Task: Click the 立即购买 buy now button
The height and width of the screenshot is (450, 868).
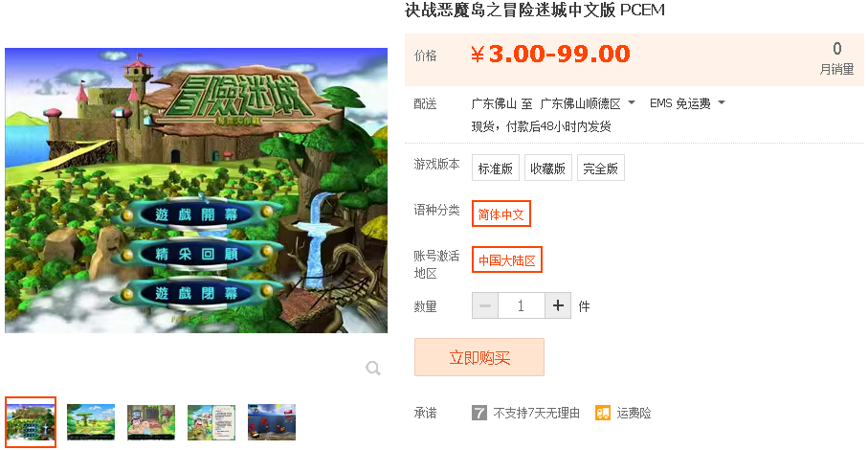Action: pyautogui.click(x=479, y=357)
